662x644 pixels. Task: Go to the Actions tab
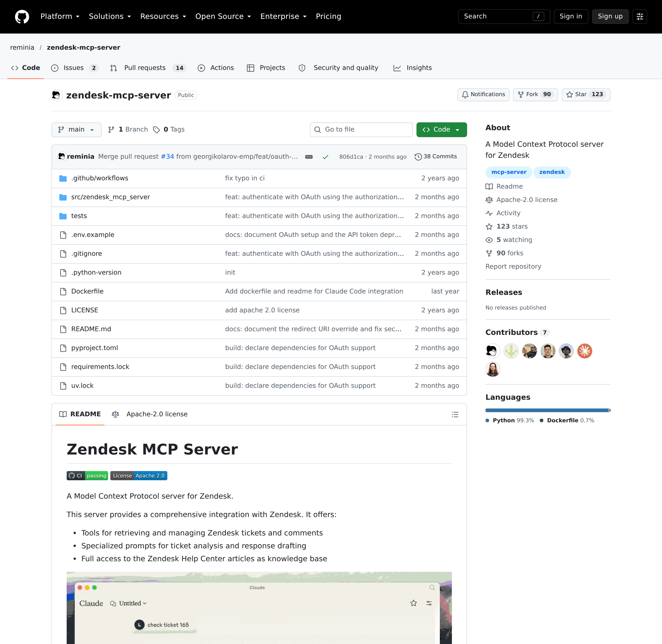[216, 68]
